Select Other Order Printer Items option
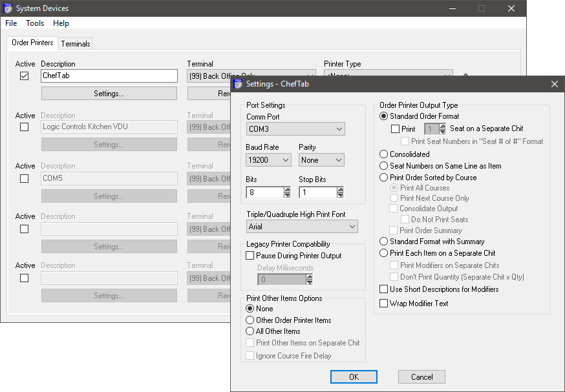 pyautogui.click(x=250, y=320)
